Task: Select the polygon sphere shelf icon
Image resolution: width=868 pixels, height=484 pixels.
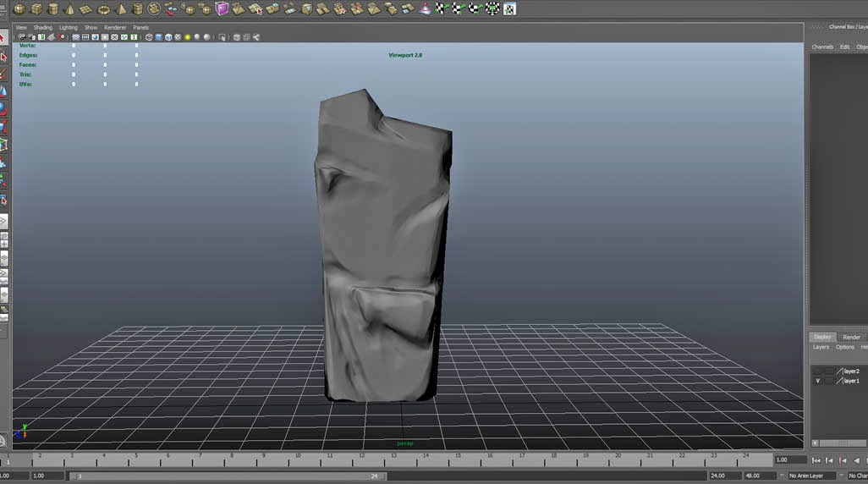Action: coord(19,8)
